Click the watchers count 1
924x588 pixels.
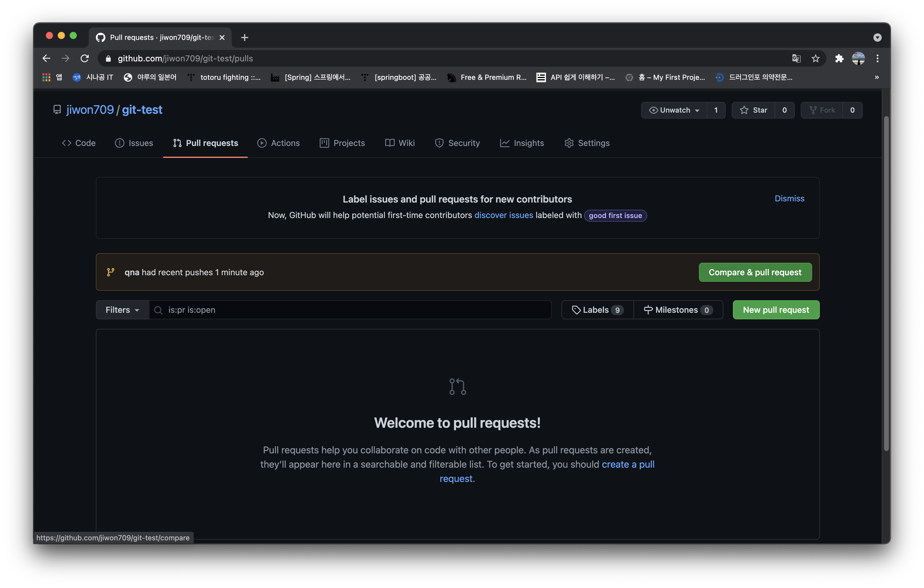716,110
